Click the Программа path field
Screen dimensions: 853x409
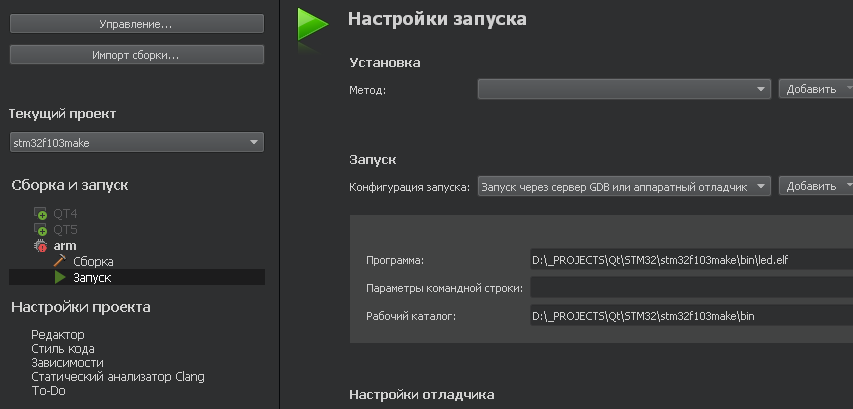(690, 260)
